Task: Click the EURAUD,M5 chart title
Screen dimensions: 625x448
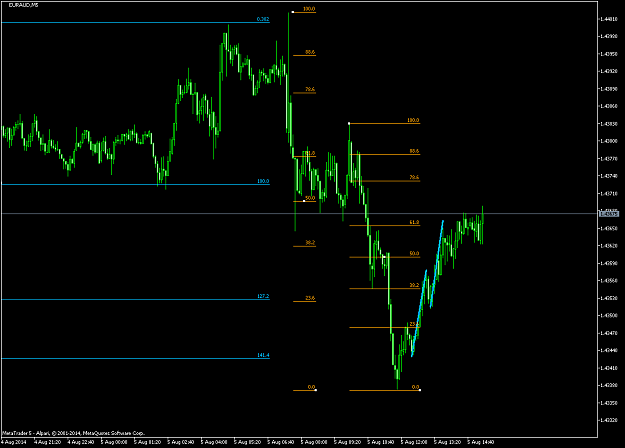Action: point(24,5)
